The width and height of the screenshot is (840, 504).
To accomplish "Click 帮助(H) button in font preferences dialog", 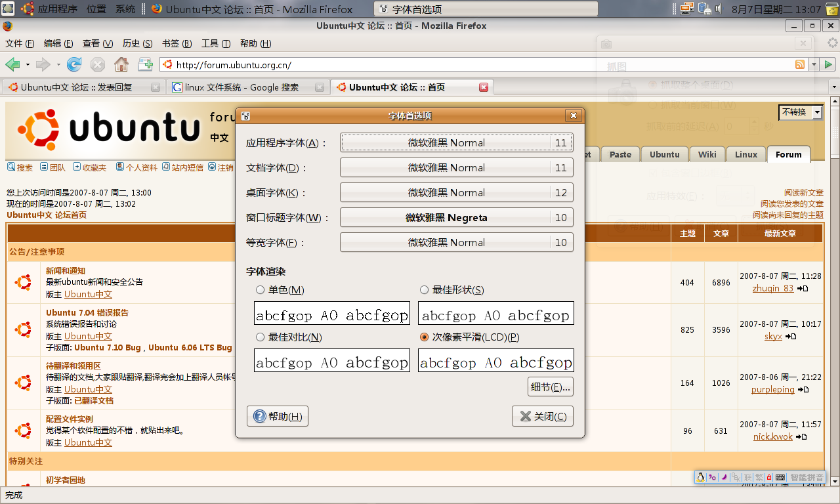I will [278, 416].
